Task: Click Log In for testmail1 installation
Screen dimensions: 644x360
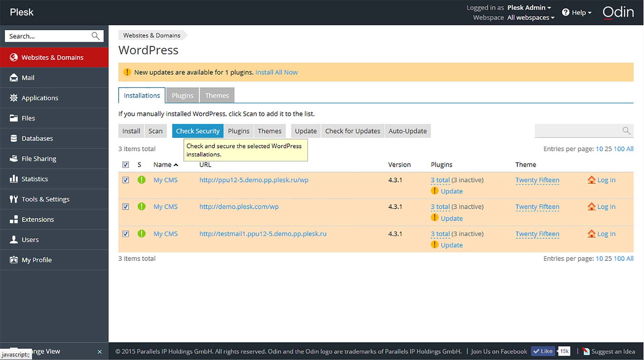Action: tap(606, 234)
